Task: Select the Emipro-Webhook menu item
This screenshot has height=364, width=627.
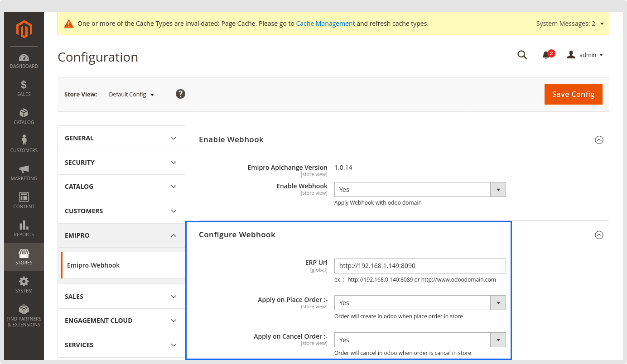Action: (93, 265)
